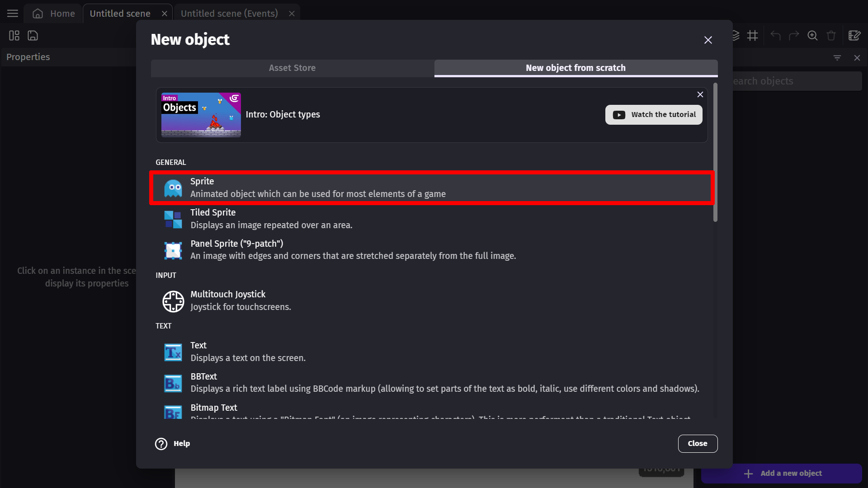Select the Panel Sprite 9-patch object type
This screenshot has height=488, width=868.
(x=434, y=250)
